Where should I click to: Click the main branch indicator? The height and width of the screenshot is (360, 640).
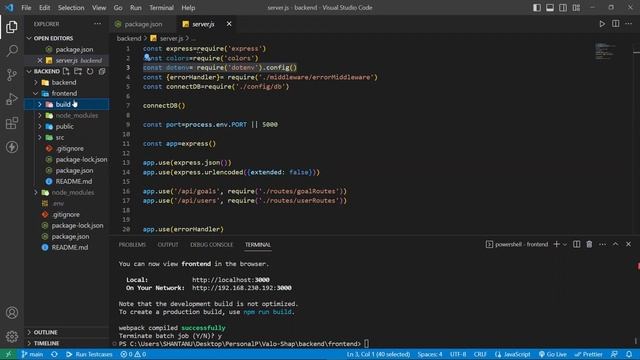32,354
